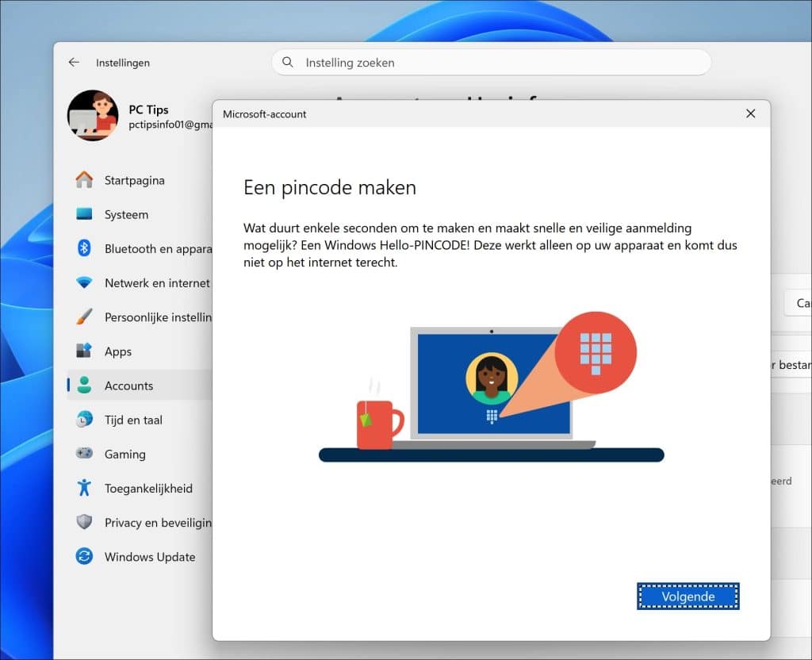The image size is (812, 660).
Task: Close the Microsoft-account dialog
Action: click(750, 113)
